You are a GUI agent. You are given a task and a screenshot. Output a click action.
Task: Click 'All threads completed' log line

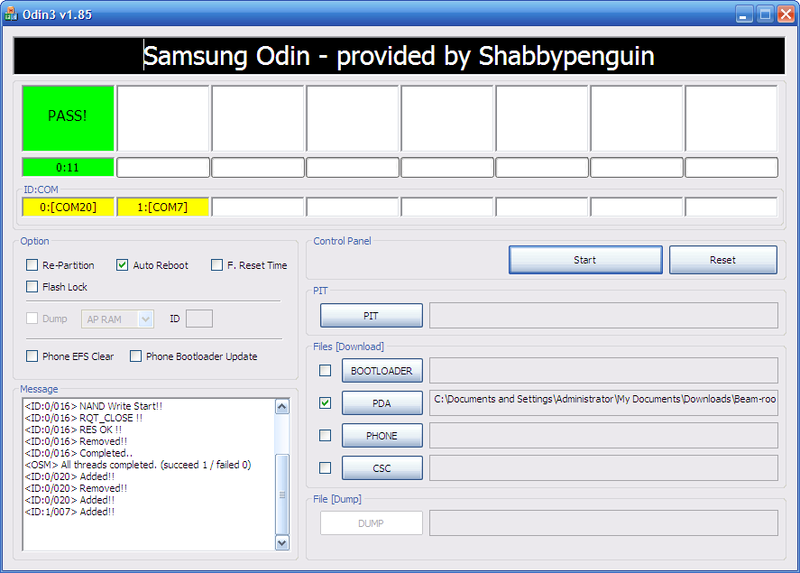(138, 465)
